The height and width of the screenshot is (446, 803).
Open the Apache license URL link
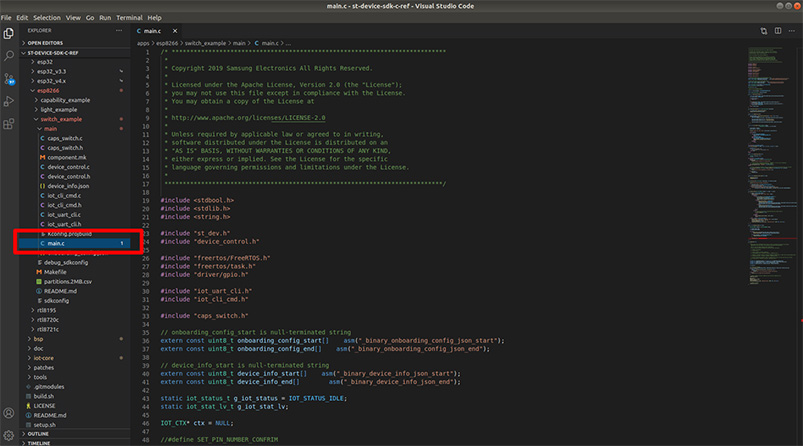point(249,118)
